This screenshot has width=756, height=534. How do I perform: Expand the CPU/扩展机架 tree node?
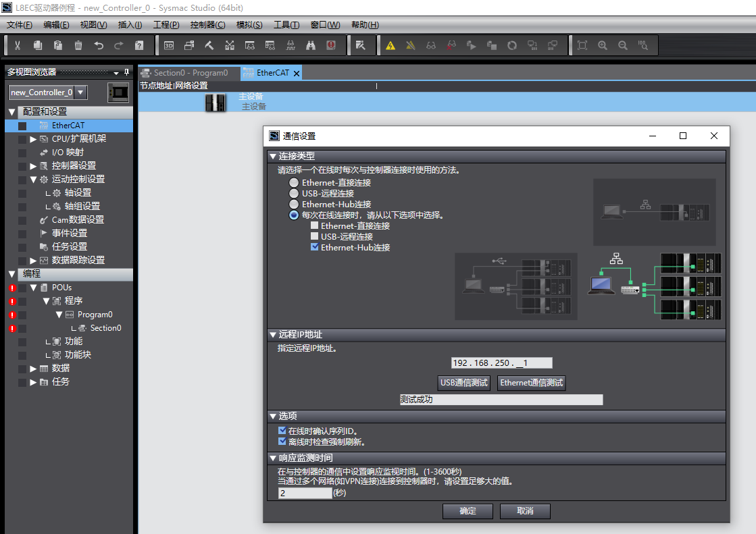(33, 138)
